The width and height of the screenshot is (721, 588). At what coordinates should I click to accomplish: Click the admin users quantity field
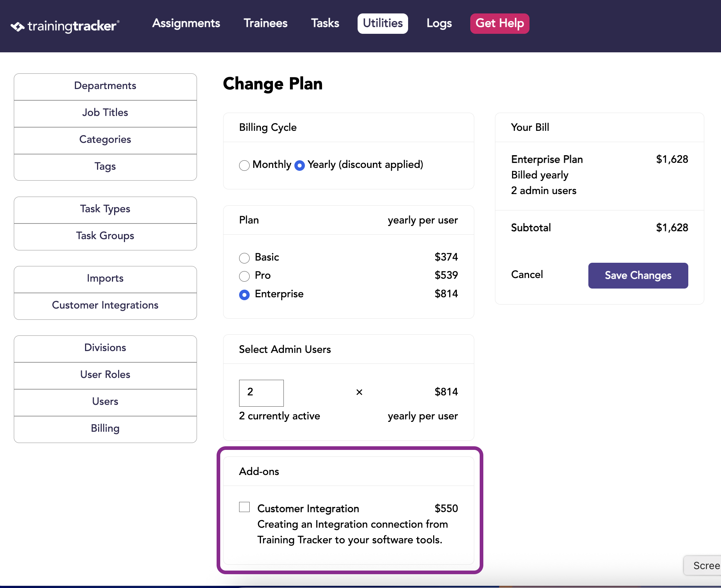point(261,393)
